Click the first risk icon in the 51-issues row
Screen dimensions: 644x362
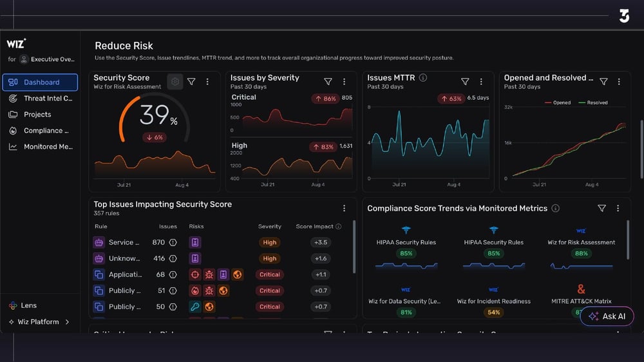(x=195, y=291)
